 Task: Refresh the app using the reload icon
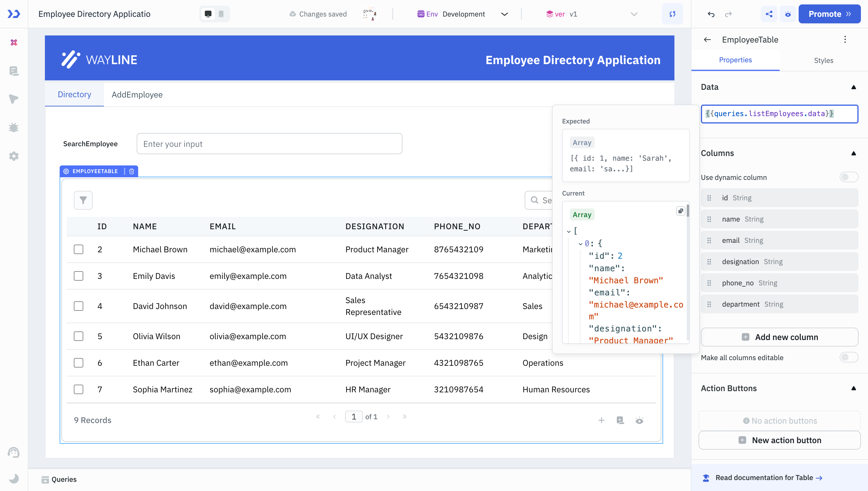[x=672, y=14]
